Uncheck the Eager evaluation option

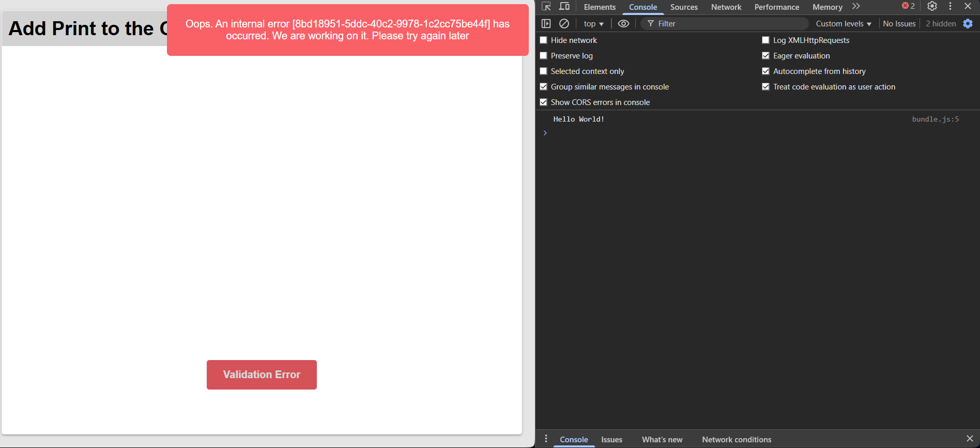[x=765, y=56]
